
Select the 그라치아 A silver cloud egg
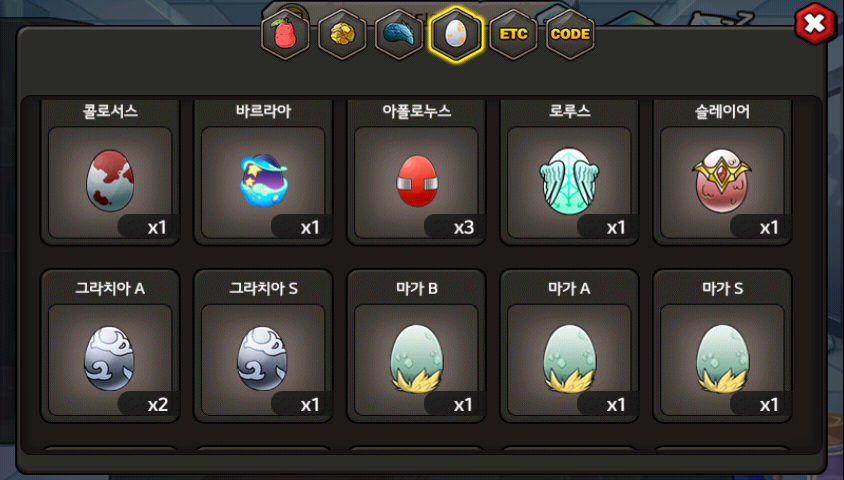click(110, 359)
